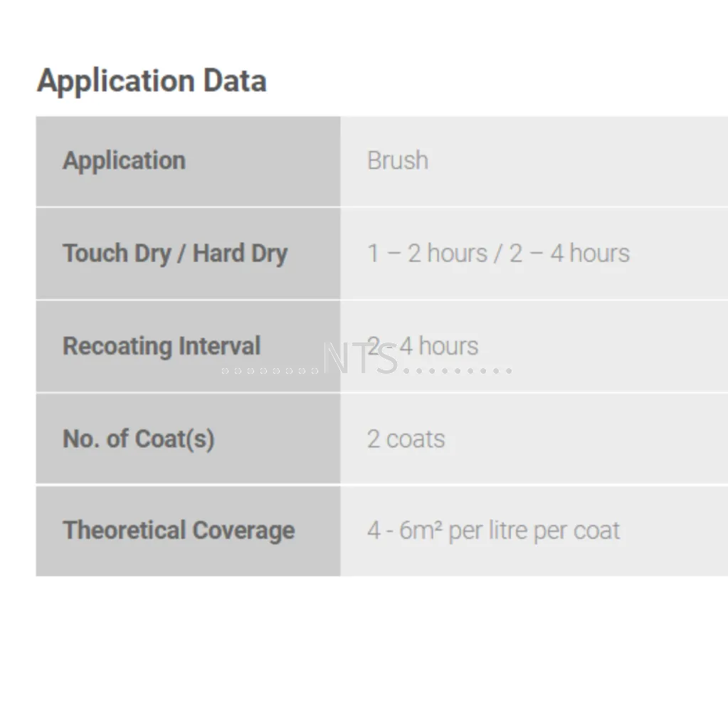Select the Application label cell
The image size is (728, 712).
[188, 161]
